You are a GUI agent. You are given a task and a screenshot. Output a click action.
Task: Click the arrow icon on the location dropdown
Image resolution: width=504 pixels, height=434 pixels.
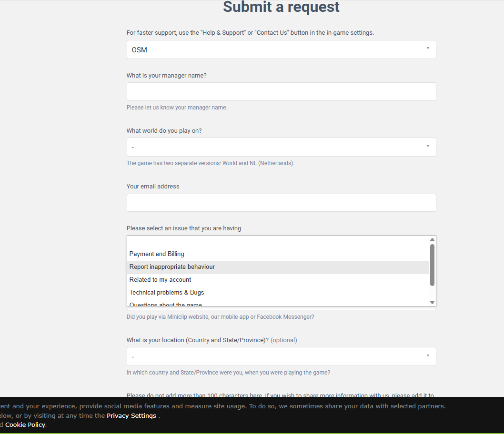[428, 355]
